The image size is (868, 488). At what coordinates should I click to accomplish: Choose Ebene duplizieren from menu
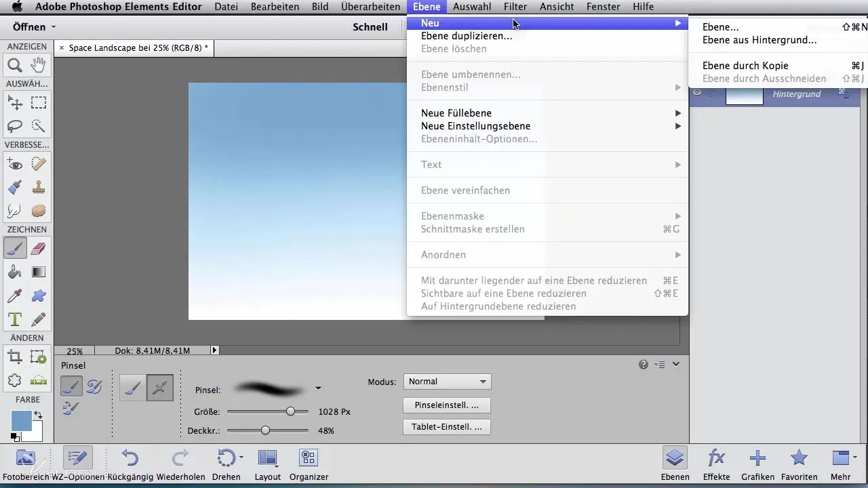click(x=467, y=36)
